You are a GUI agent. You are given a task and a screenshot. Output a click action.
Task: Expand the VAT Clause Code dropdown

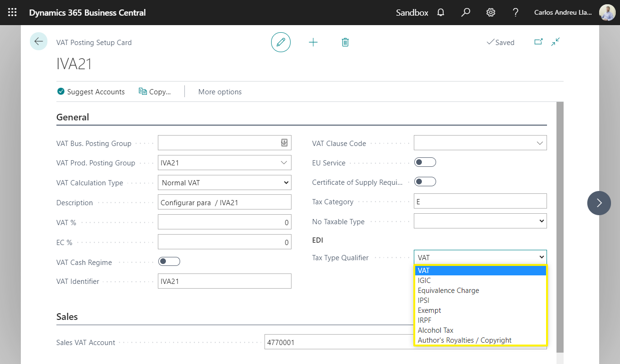pyautogui.click(x=539, y=143)
